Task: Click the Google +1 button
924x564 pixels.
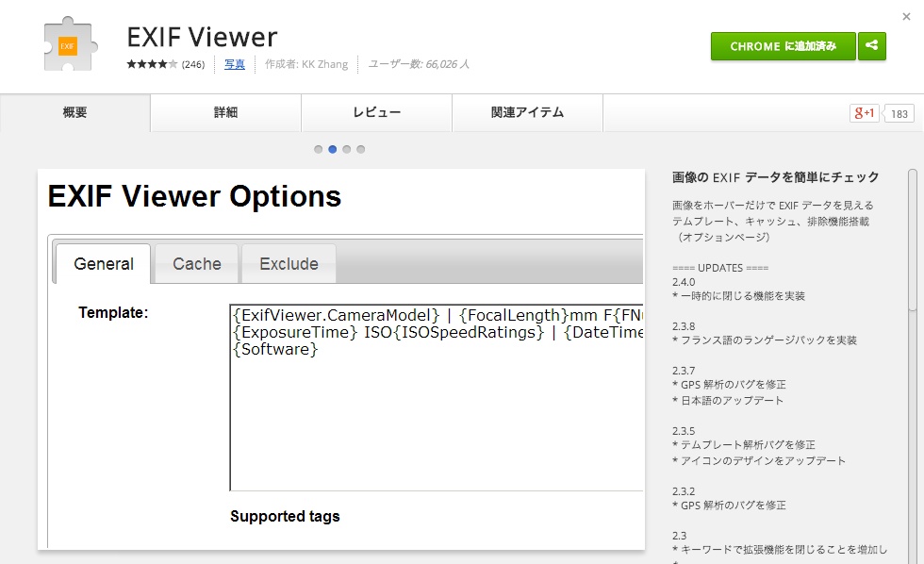Action: coord(864,113)
